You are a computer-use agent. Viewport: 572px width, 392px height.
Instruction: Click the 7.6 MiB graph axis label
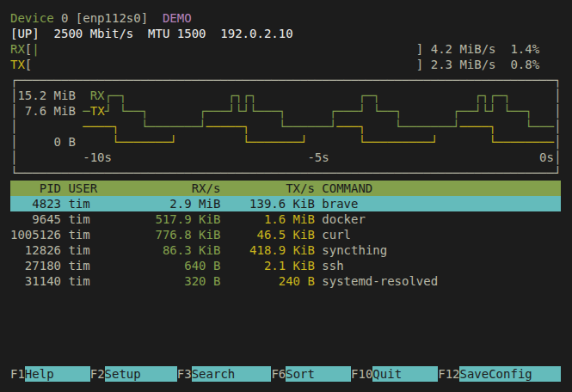(51, 111)
